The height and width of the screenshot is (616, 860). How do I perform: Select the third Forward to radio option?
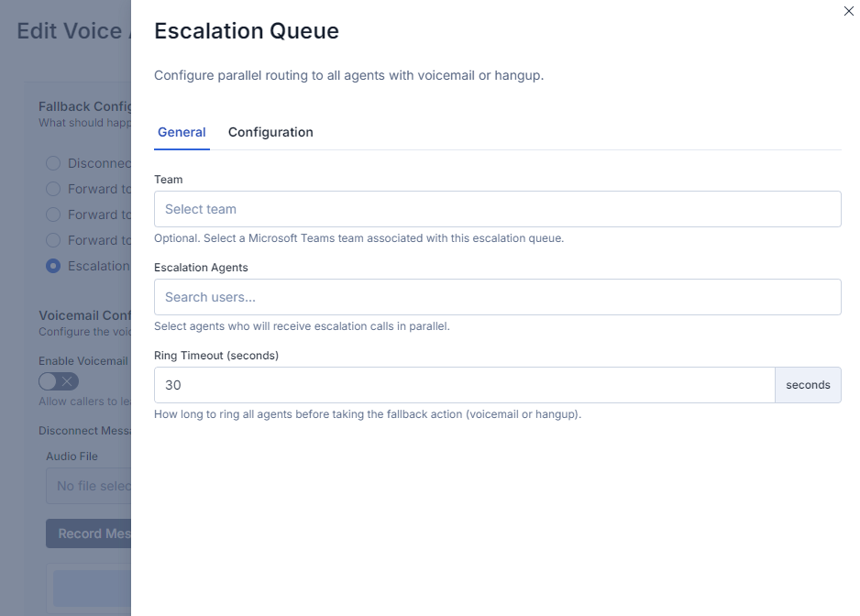click(53, 240)
